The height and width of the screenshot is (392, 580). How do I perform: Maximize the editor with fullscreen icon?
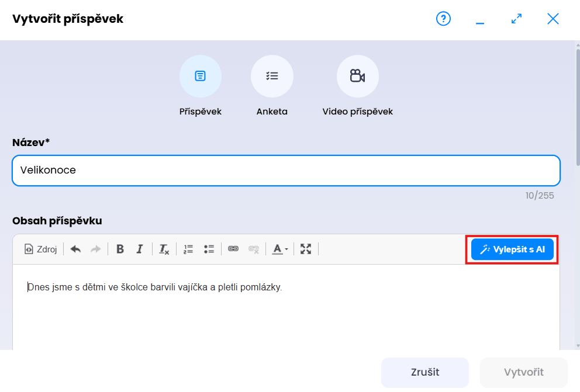[x=305, y=249]
